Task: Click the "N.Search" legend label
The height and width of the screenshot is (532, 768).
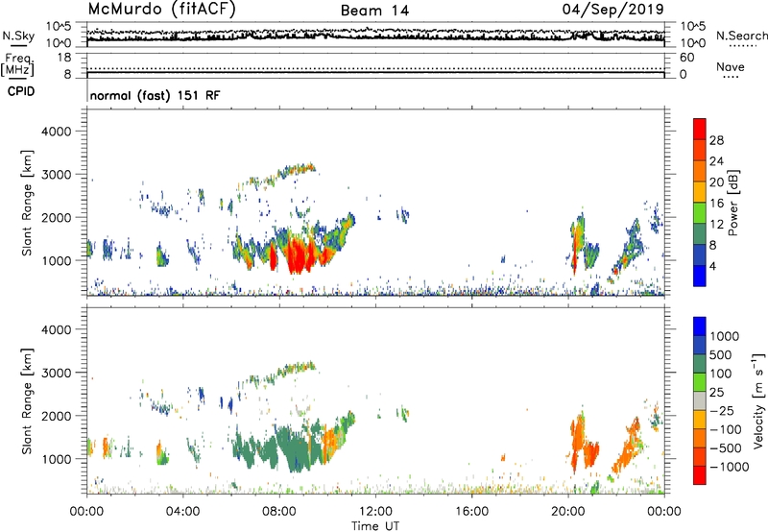Action: tap(741, 36)
